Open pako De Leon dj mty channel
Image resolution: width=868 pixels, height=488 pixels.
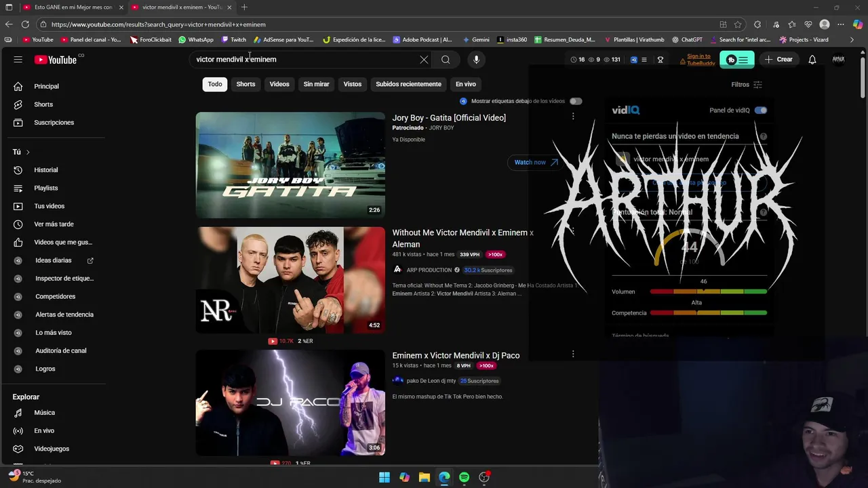pos(431,381)
